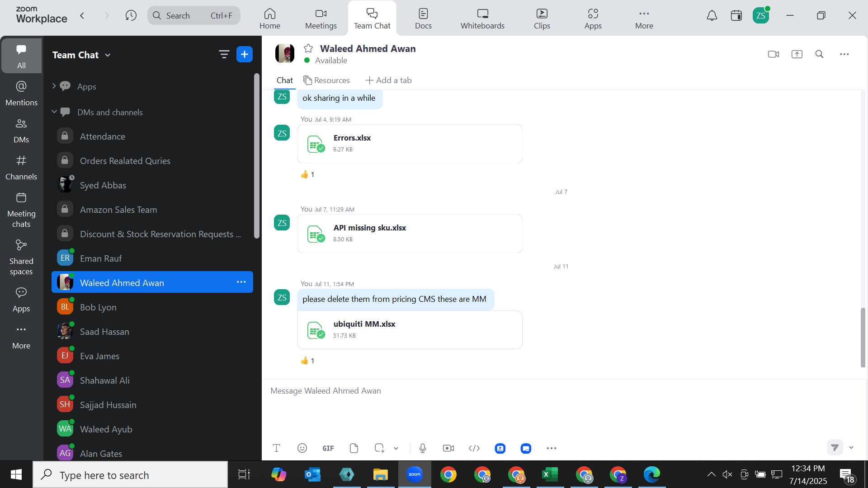
Task: Open Channels in the sidebar
Action: [x=21, y=168]
